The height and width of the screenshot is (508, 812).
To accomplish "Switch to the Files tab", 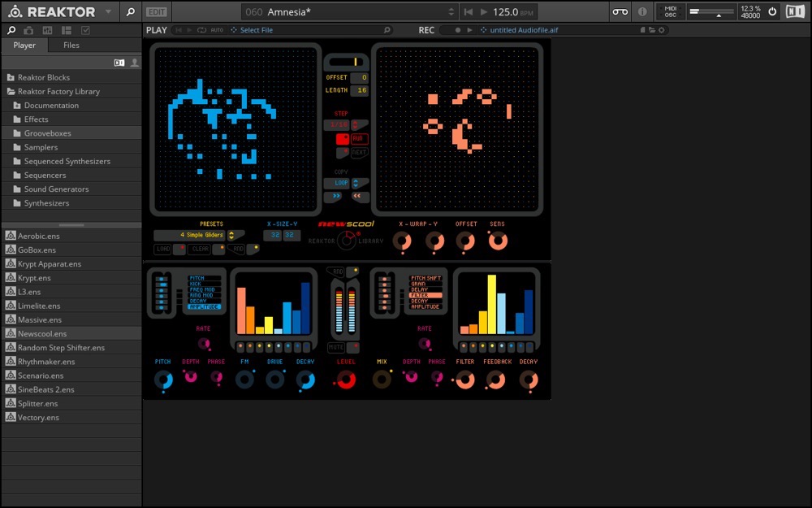I will click(71, 45).
